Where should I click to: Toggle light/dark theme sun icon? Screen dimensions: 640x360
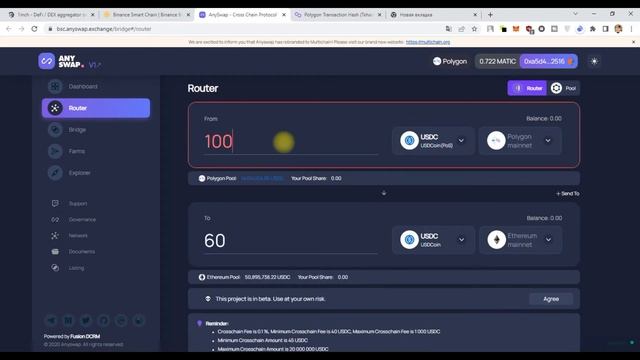(x=594, y=61)
